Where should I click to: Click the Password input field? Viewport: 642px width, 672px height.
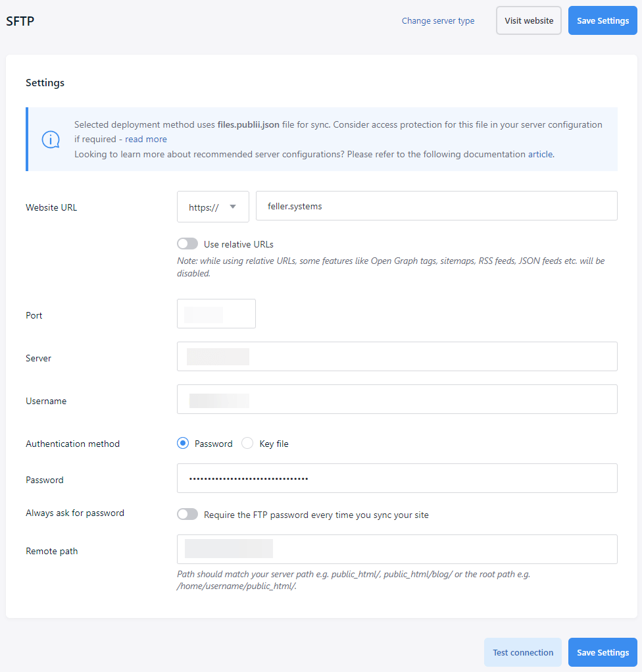(397, 478)
